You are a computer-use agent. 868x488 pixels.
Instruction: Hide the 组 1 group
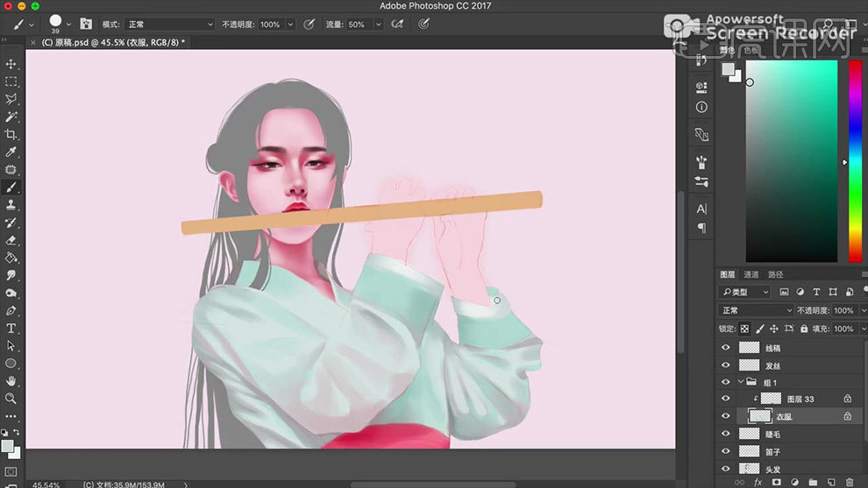726,382
